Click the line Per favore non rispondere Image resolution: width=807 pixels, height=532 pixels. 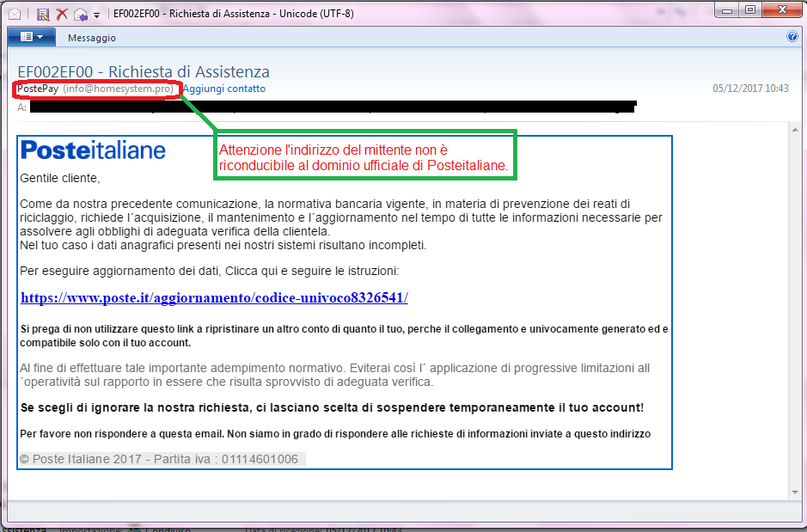coord(335,434)
